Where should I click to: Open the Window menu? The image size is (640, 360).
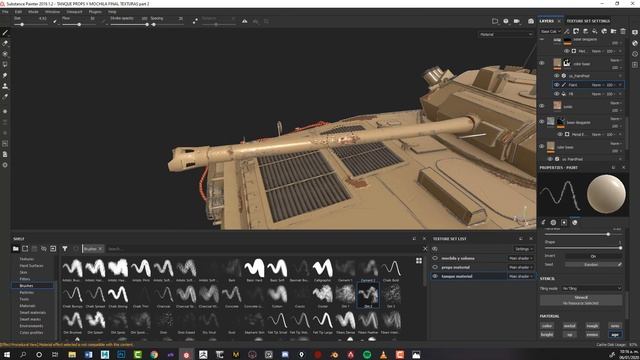52,12
